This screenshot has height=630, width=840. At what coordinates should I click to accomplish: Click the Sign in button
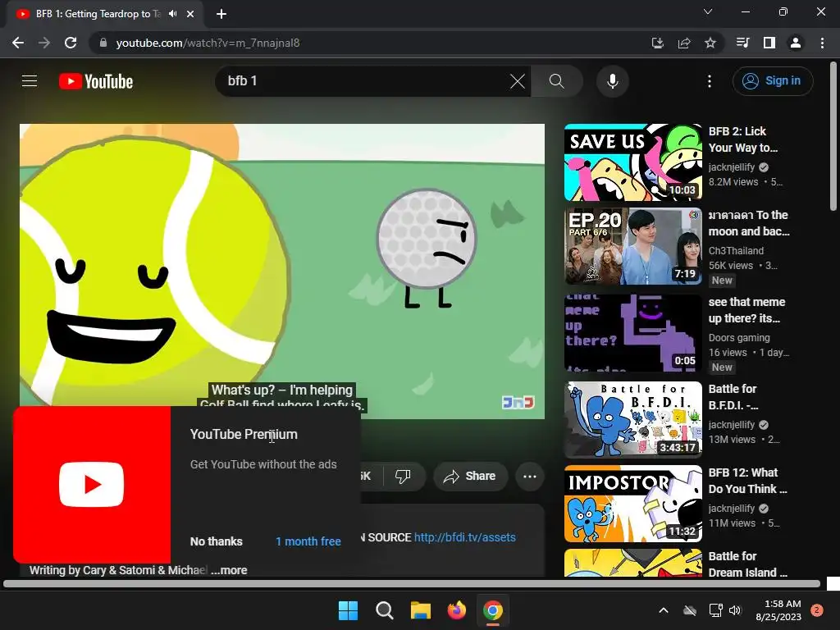pyautogui.click(x=772, y=81)
